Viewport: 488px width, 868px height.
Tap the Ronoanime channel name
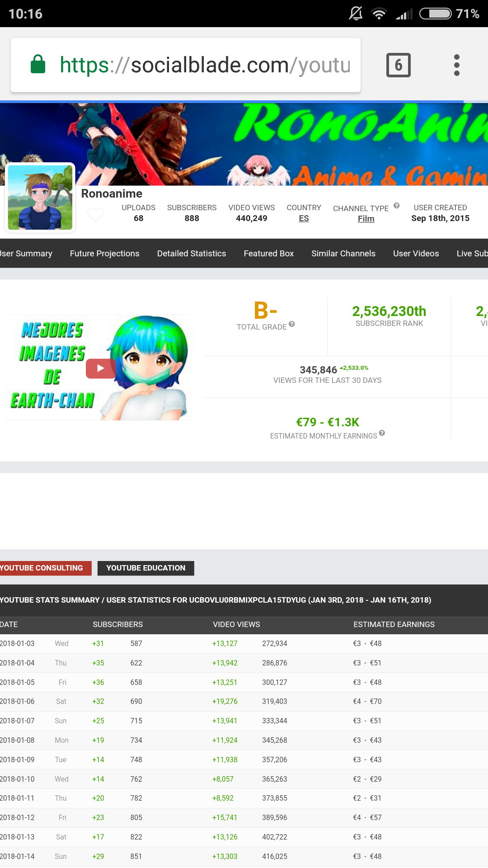pos(112,193)
